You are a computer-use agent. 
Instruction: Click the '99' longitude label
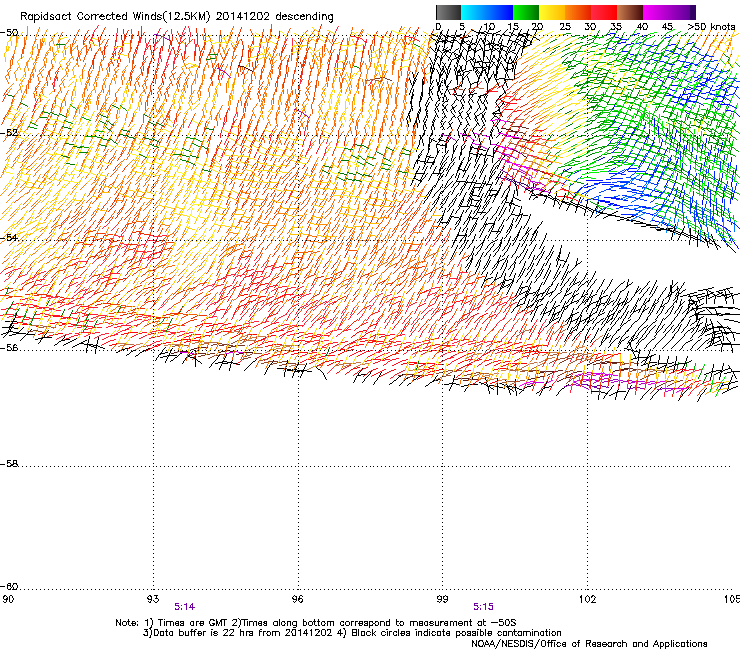pyautogui.click(x=442, y=599)
